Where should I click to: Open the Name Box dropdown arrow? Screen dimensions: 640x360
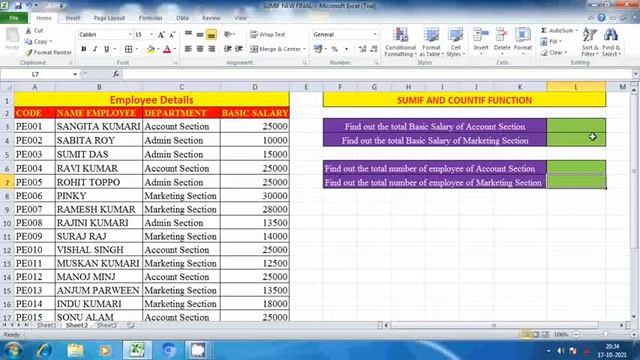point(75,74)
